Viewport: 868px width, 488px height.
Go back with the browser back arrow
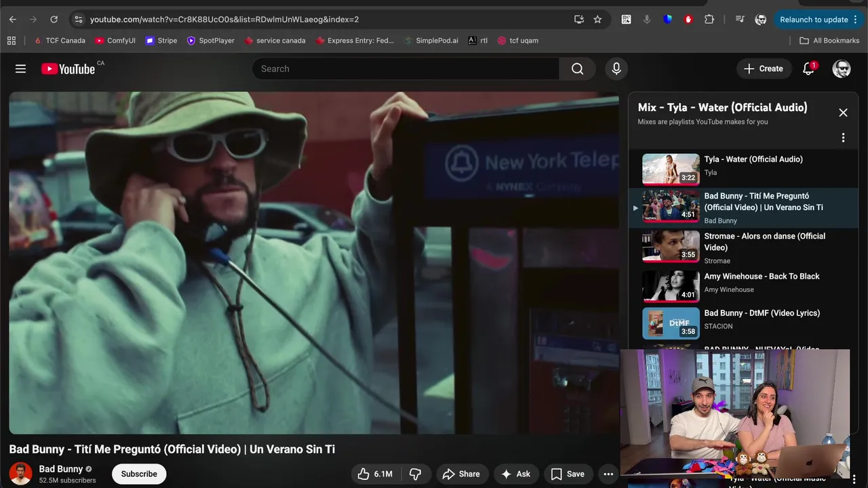[12, 20]
